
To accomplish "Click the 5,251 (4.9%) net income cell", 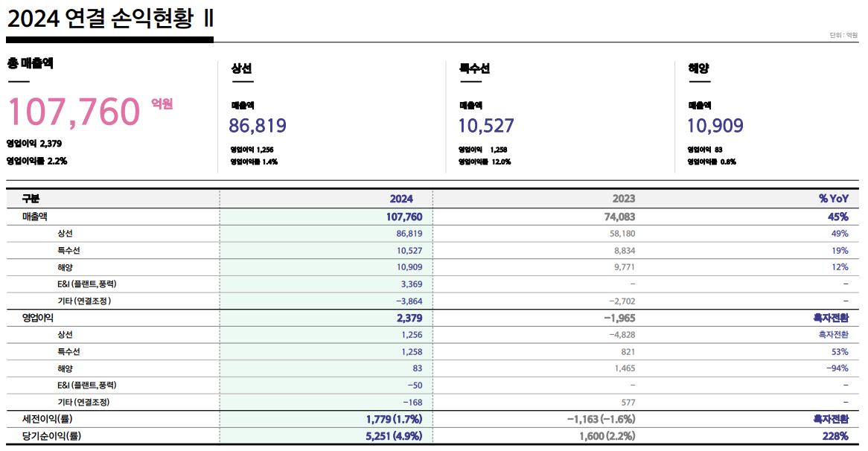I will [x=394, y=436].
